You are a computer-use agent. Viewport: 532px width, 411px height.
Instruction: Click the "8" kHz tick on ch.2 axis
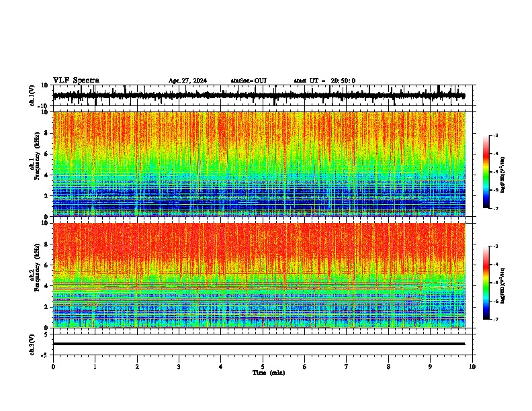click(x=48, y=244)
